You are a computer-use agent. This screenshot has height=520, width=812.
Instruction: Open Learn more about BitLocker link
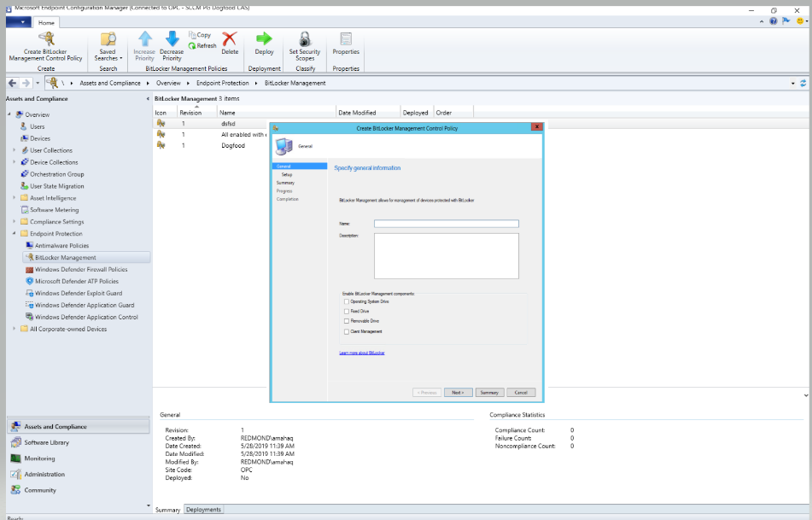362,353
